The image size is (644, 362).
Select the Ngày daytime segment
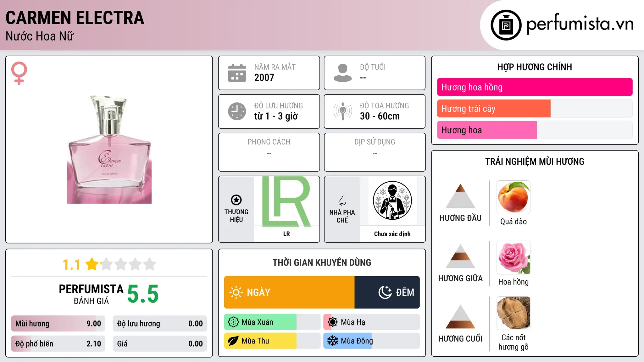click(x=289, y=292)
